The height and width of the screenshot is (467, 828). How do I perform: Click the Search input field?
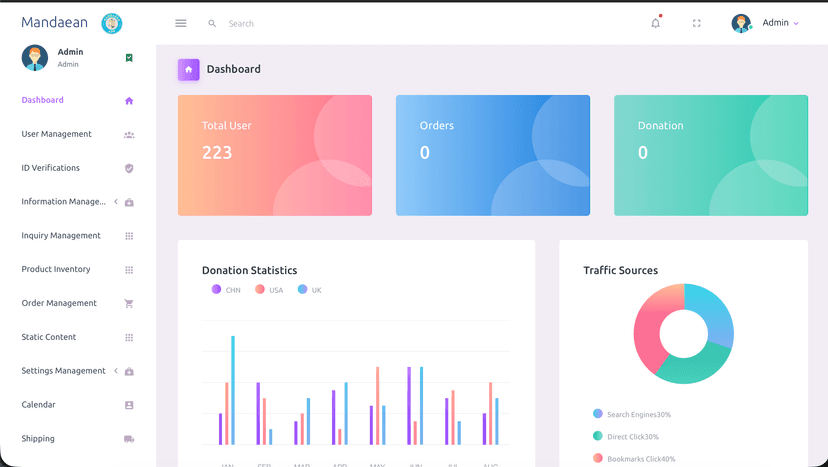(x=300, y=23)
